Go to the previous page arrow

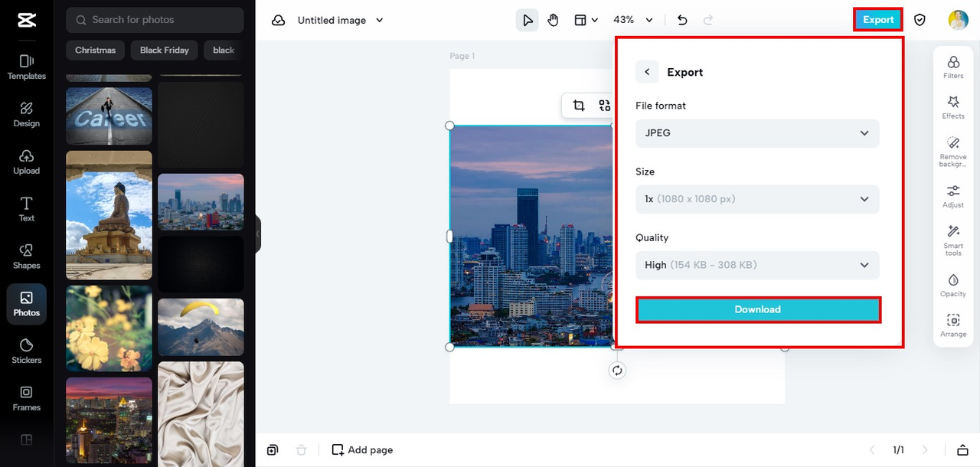[871, 450]
